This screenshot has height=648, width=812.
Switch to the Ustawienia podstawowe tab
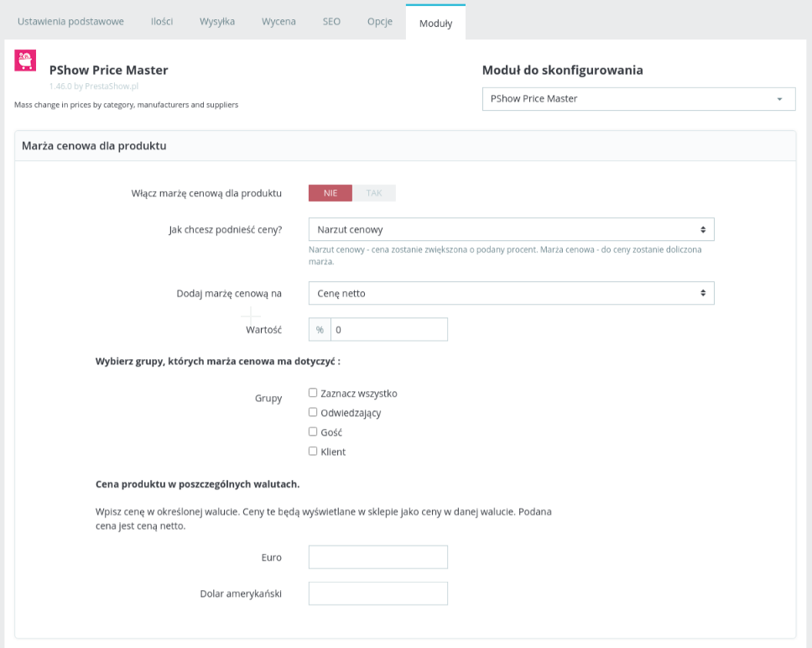[71, 21]
